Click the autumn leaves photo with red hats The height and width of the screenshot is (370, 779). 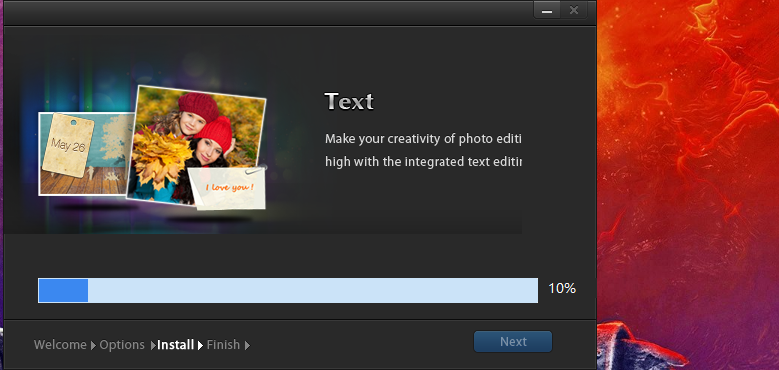point(196,146)
